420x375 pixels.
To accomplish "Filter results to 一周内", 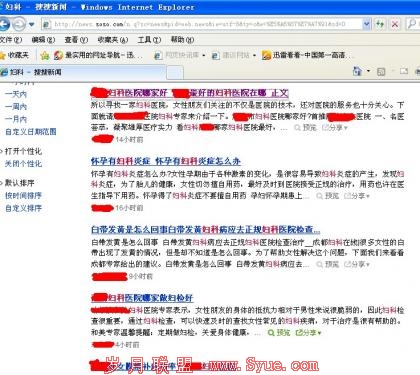I will 16,107.
